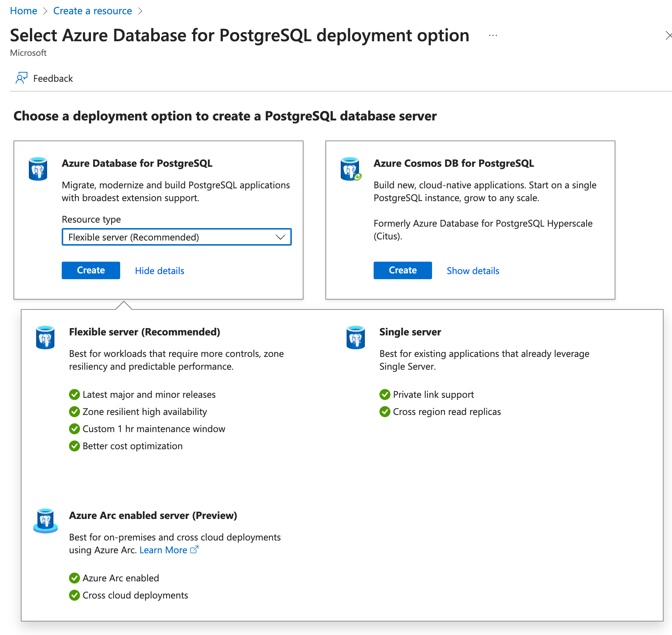
Task: Click the Azure Database for PostgreSQL elephant icon
Action: [38, 169]
